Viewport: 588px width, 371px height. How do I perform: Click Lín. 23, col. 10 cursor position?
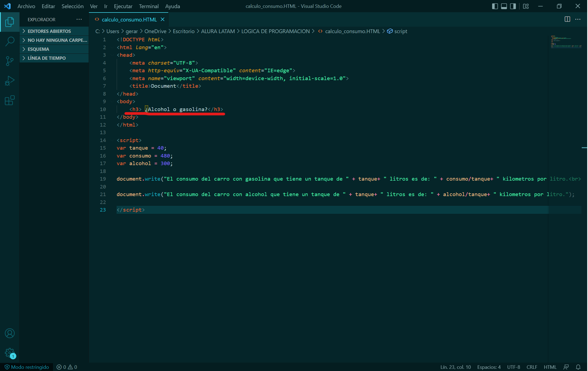pyautogui.click(x=456, y=367)
